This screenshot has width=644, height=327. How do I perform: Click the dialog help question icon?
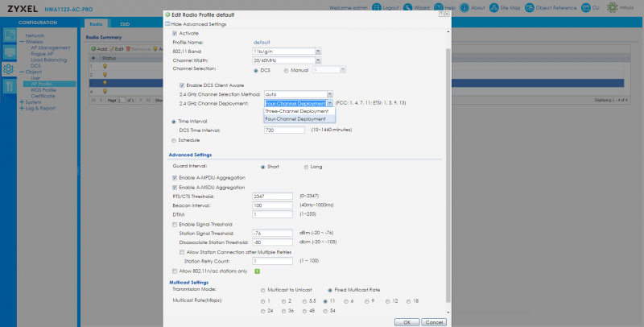coord(441,14)
